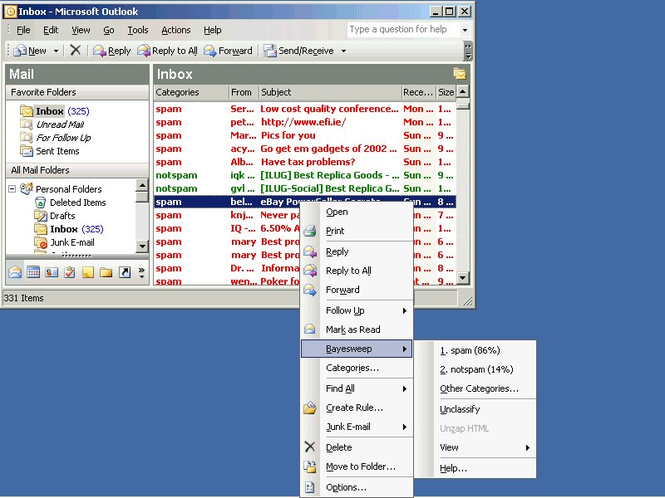665x498 pixels.
Task: Click message list scrollbar down arrow
Action: (463, 278)
